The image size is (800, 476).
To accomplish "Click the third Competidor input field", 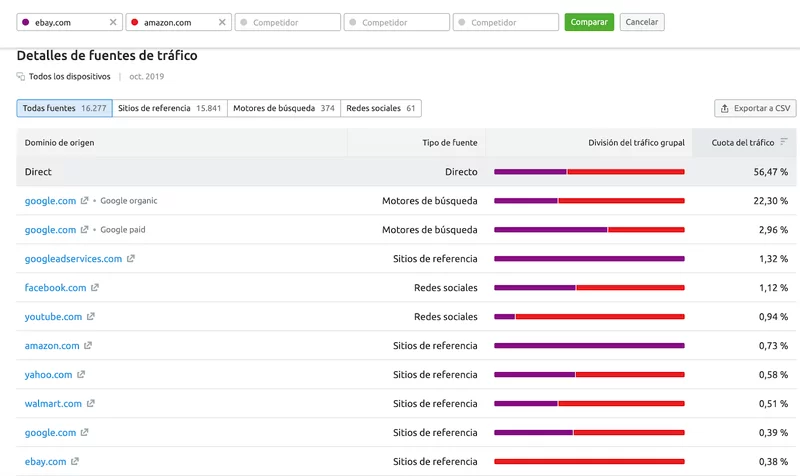I will 288,22.
